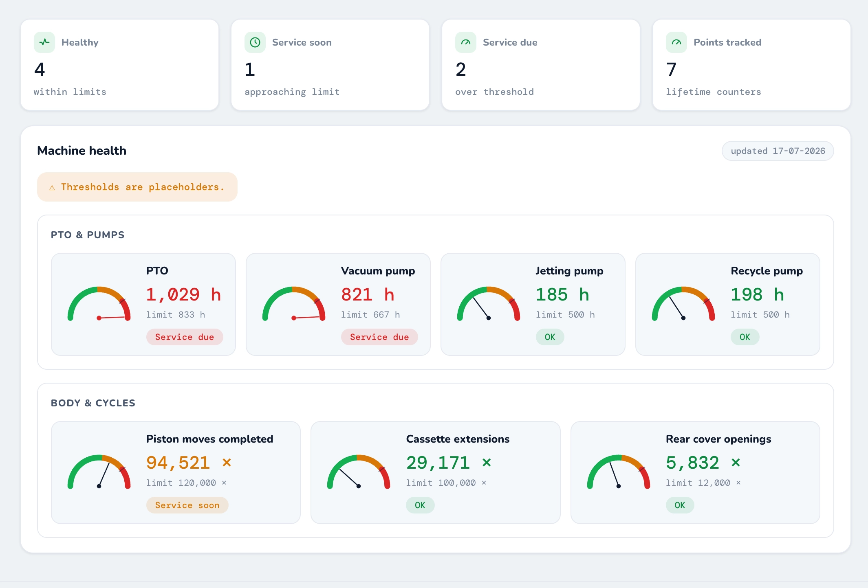This screenshot has width=868, height=588.
Task: Click the warning triangle in thresholds notice
Action: click(x=52, y=187)
